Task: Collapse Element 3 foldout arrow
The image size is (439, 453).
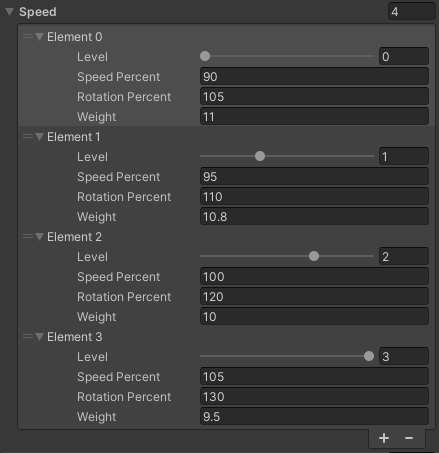Action: pos(39,337)
